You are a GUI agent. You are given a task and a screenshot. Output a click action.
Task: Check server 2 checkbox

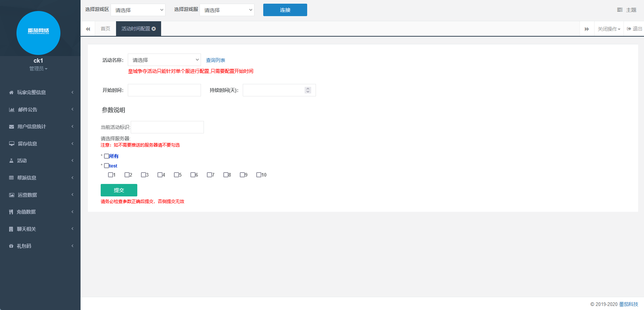pyautogui.click(x=127, y=175)
